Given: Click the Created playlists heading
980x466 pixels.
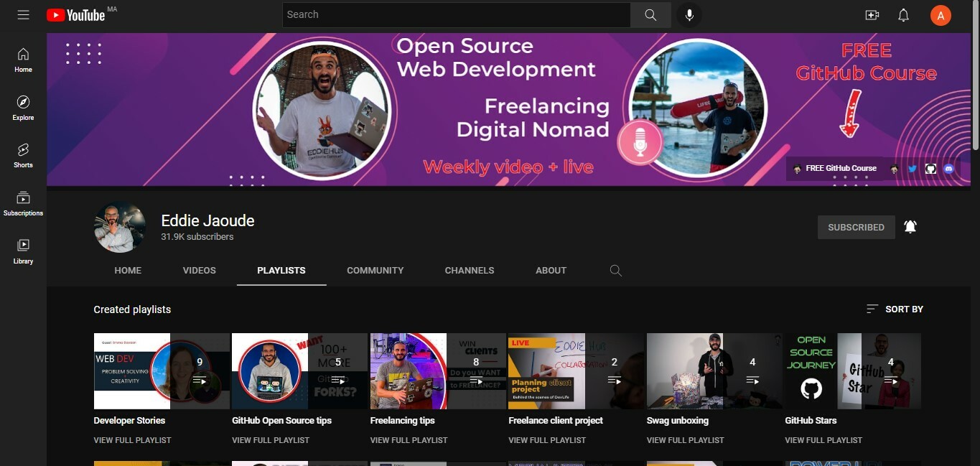Looking at the screenshot, I should 132,309.
